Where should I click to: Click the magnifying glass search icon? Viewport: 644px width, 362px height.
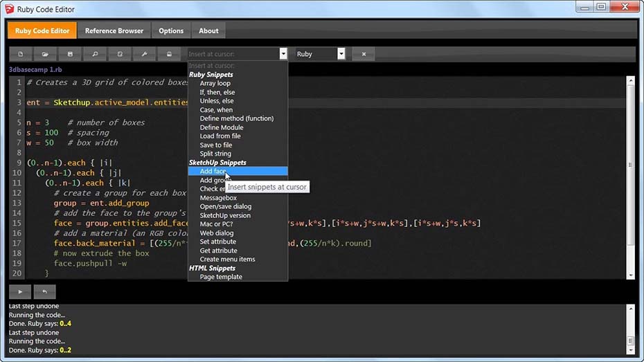coord(95,54)
